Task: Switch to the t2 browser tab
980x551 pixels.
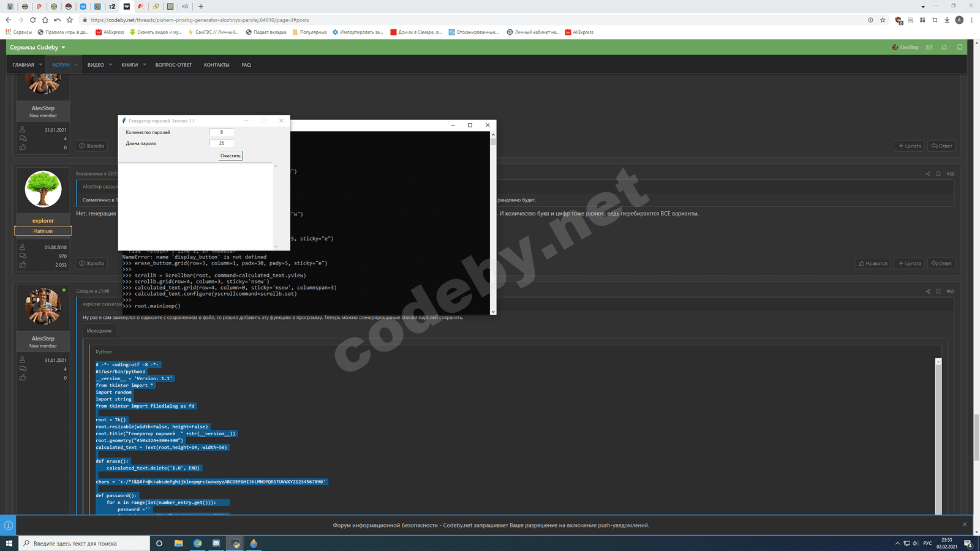Action: click(x=112, y=7)
